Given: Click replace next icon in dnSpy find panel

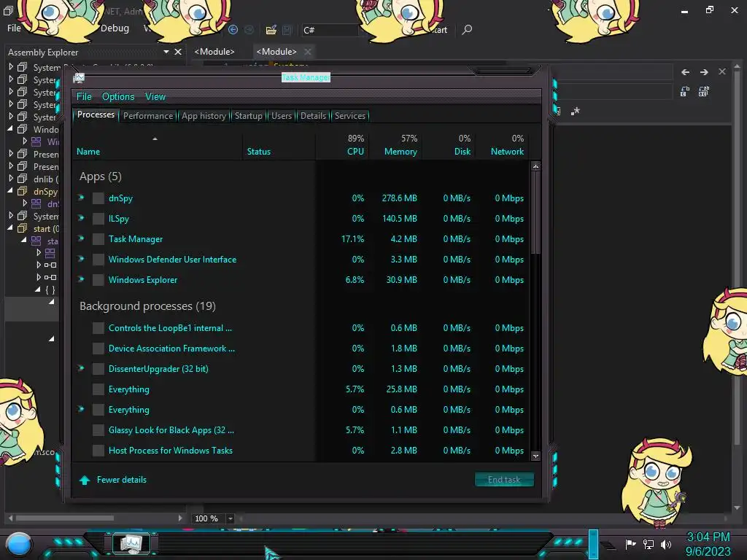Looking at the screenshot, I should coord(685,91).
